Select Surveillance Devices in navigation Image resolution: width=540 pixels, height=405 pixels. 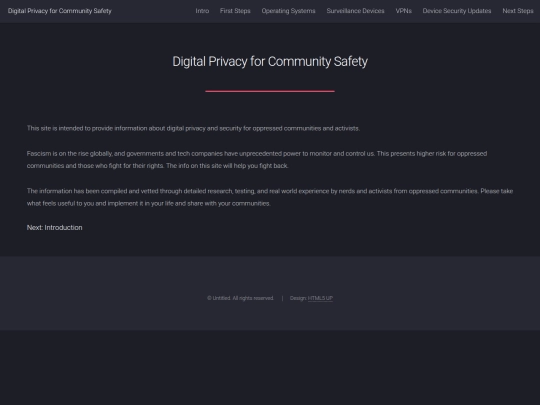(x=355, y=11)
